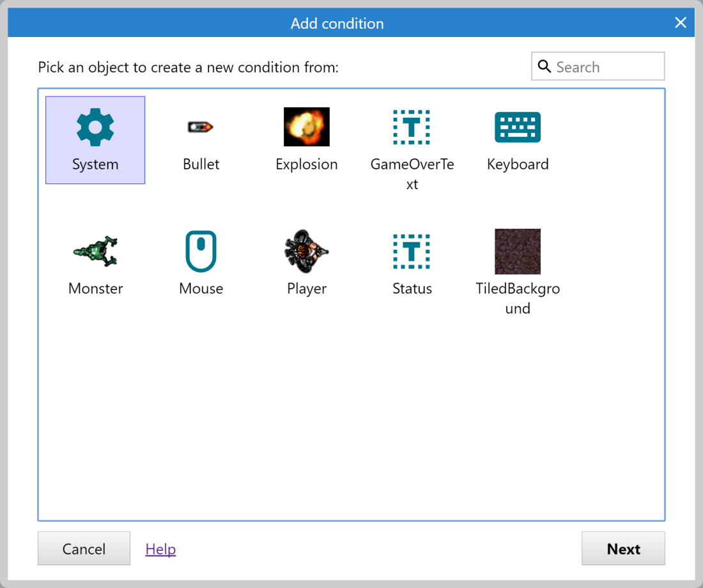The width and height of the screenshot is (703, 588).
Task: Click the TiledBackground texture thumbnail
Action: click(517, 251)
